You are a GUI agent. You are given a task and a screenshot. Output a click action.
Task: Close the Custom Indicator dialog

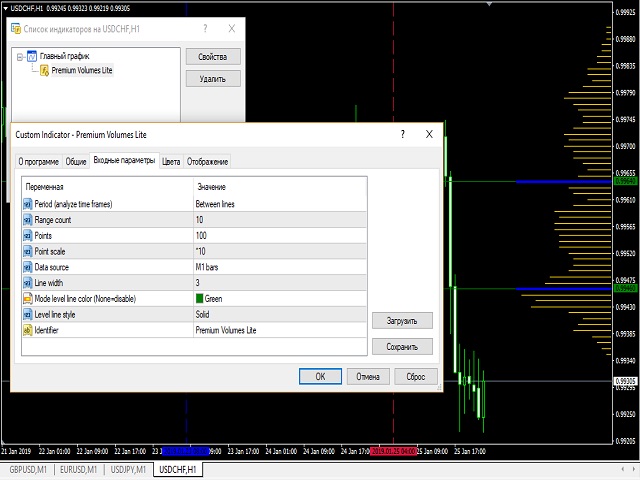[429, 134]
